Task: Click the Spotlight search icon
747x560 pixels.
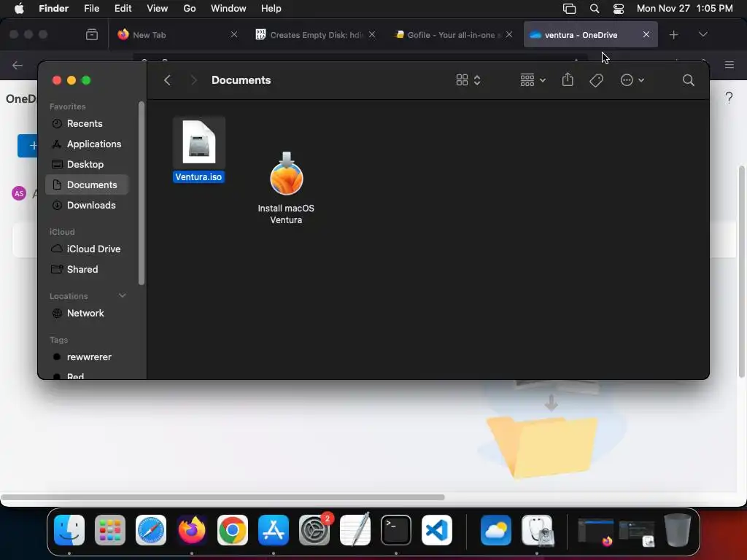Action: point(594,9)
